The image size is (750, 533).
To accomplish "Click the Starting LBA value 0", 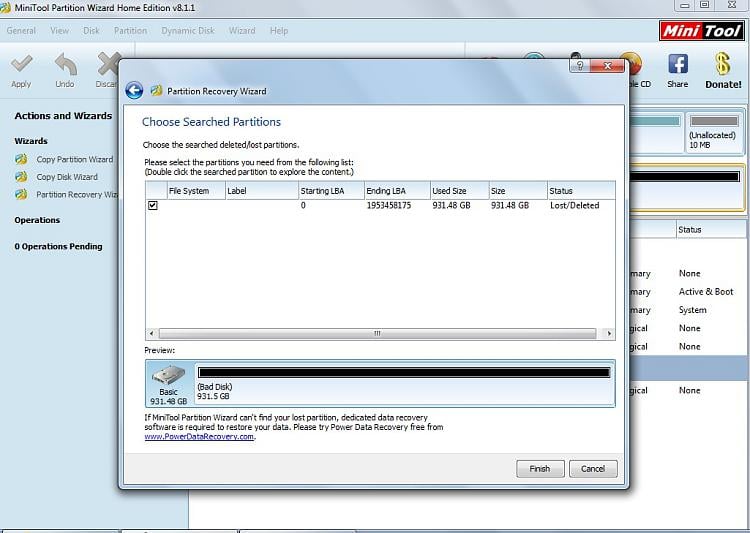I will (x=303, y=205).
